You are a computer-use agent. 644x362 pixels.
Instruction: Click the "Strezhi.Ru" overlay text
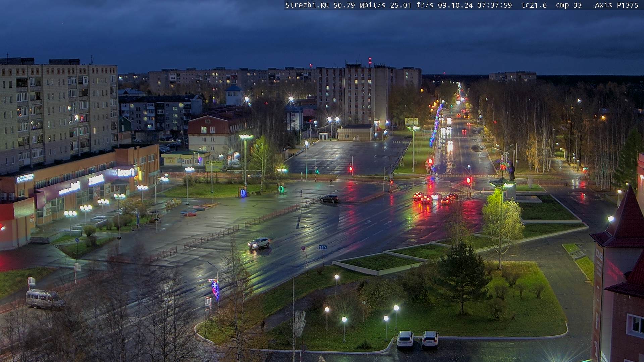[x=307, y=5]
